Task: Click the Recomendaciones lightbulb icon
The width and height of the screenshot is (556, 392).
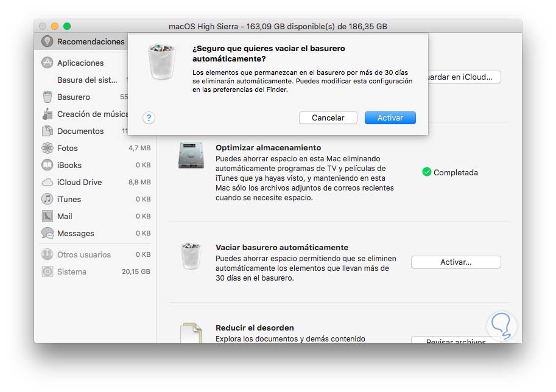Action: tap(47, 41)
